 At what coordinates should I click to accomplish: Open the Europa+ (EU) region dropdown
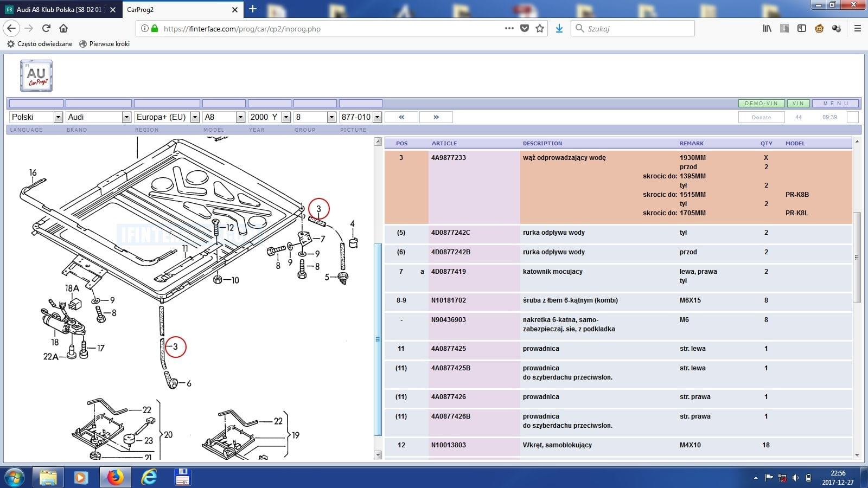tap(167, 117)
